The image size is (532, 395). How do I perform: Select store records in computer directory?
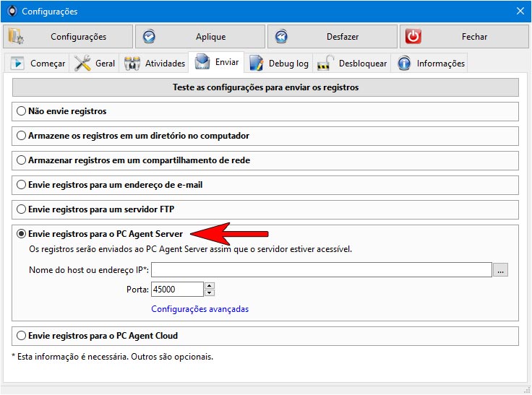pos(21,136)
